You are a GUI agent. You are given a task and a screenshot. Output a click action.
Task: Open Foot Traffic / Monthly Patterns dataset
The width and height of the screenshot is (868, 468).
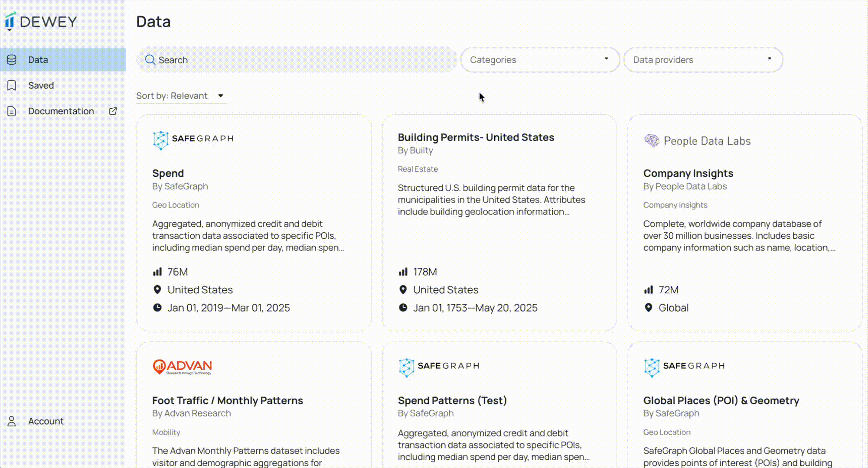coord(228,400)
